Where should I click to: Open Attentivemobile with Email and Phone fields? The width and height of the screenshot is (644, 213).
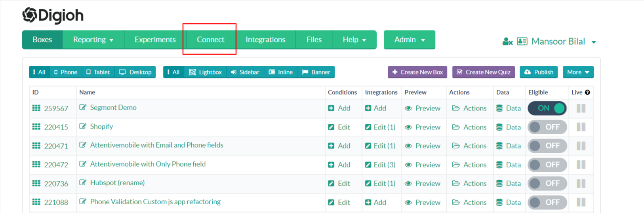[x=156, y=145]
